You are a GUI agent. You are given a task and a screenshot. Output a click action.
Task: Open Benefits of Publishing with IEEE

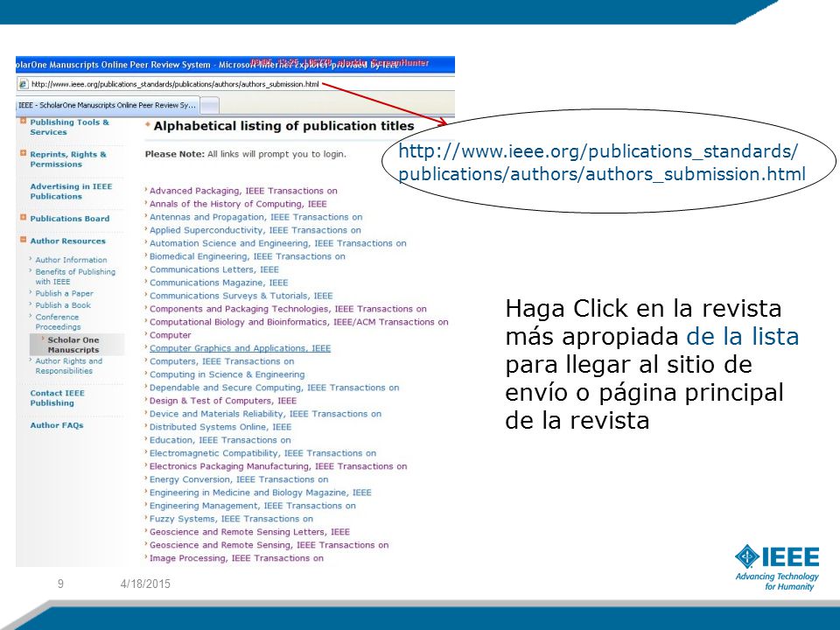click(75, 276)
